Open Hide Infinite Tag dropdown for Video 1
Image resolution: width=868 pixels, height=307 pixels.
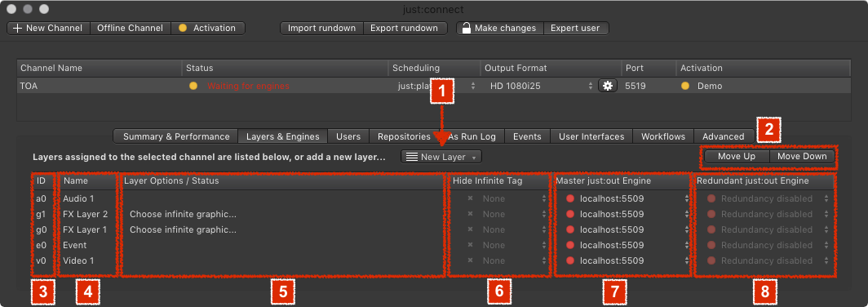[507, 260]
